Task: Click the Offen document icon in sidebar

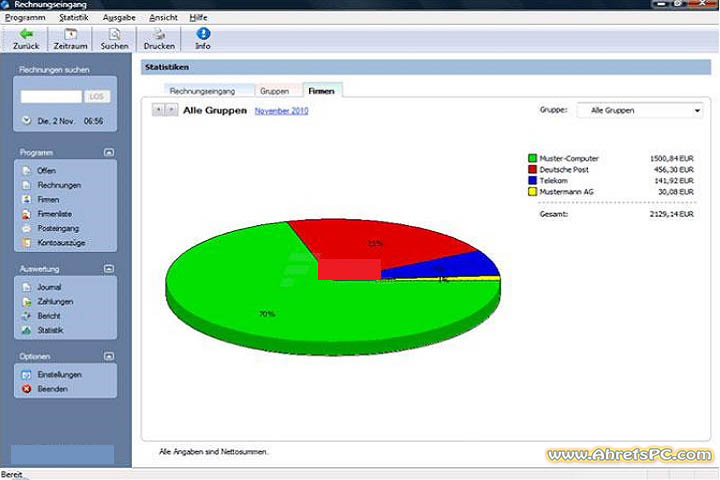Action: (x=27, y=171)
